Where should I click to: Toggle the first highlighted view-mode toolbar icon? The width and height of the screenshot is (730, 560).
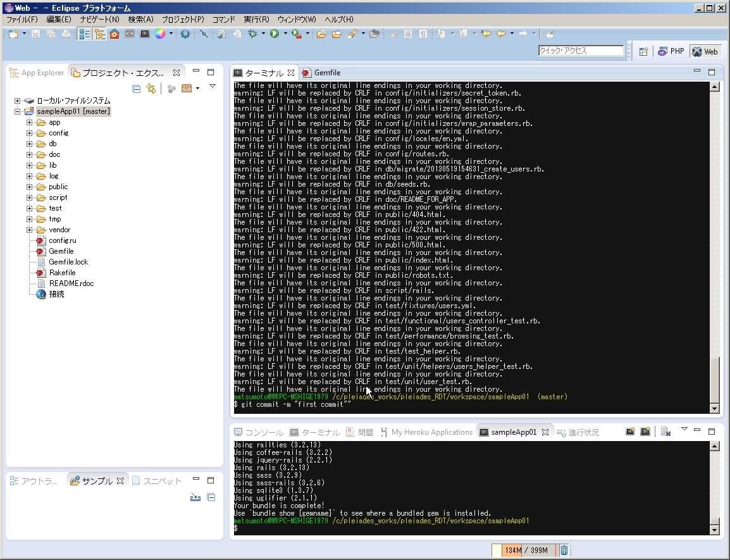[x=84, y=34]
